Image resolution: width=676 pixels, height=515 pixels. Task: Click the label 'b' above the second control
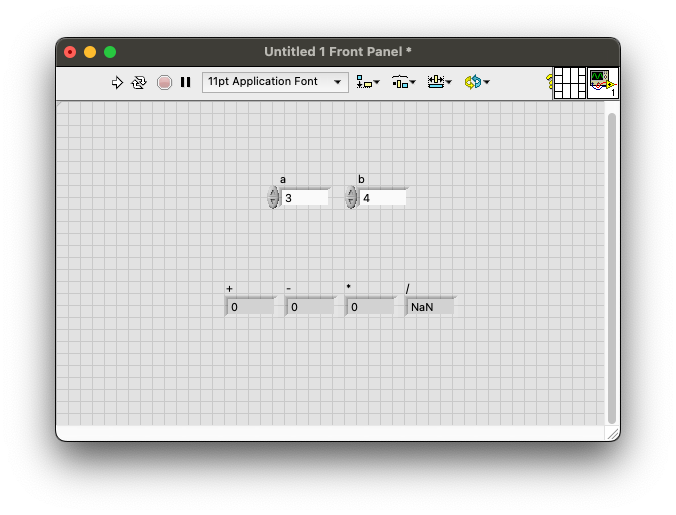click(x=361, y=179)
